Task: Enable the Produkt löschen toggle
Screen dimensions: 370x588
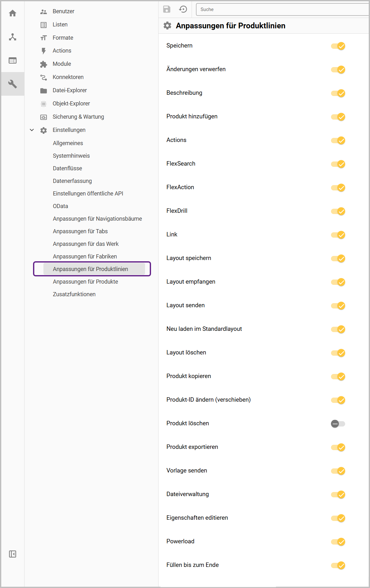Action: (x=338, y=424)
